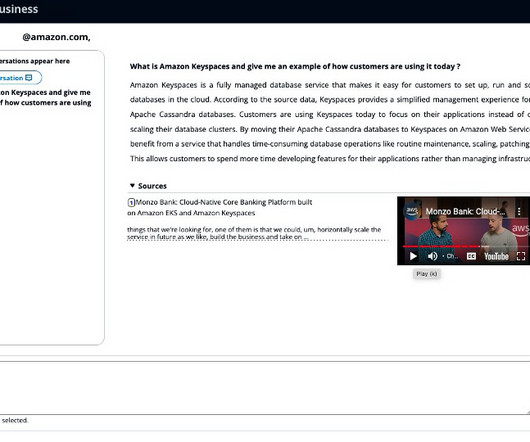Play the Monzo Bank YouTube video
Screen dimensions: 530x442
(413, 256)
